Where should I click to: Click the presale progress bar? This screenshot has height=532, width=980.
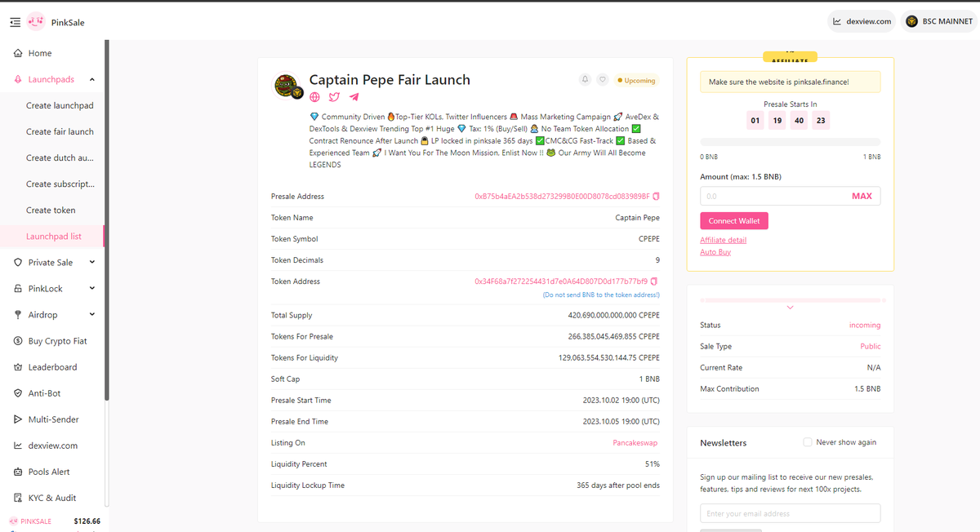point(790,142)
